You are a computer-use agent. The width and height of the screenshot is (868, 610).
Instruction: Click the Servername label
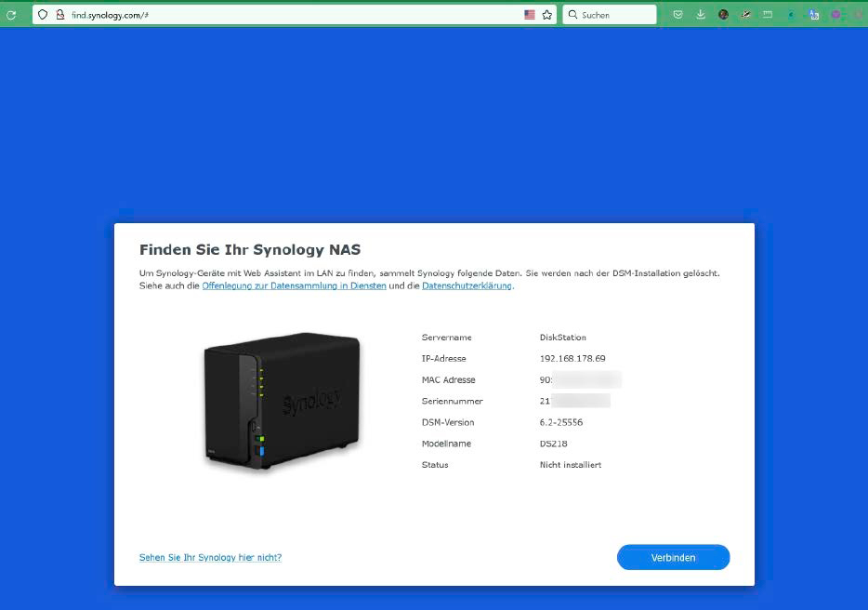coord(446,338)
